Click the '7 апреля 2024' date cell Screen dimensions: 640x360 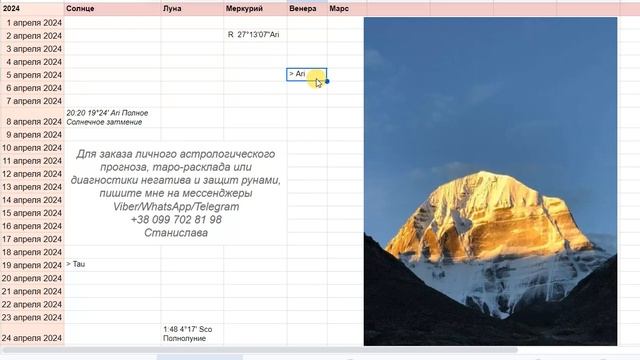click(32, 101)
